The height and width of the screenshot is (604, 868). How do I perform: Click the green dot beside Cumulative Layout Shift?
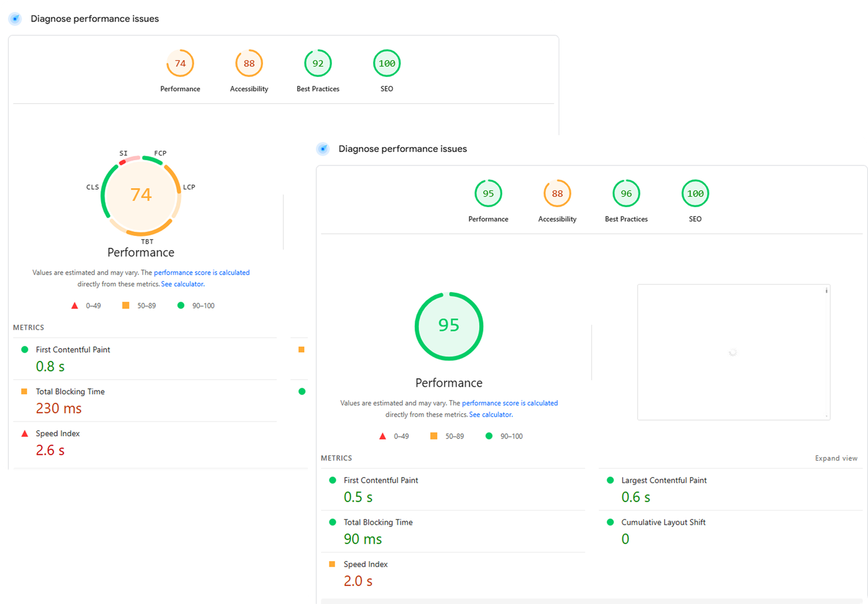pos(610,522)
